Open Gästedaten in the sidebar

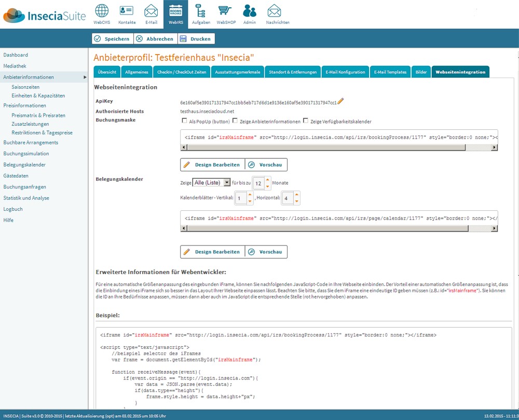coord(16,176)
